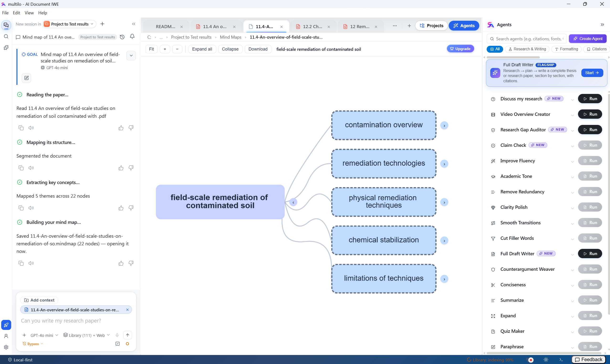Open the settings gear icon in the left sidebar

[x=6, y=347]
